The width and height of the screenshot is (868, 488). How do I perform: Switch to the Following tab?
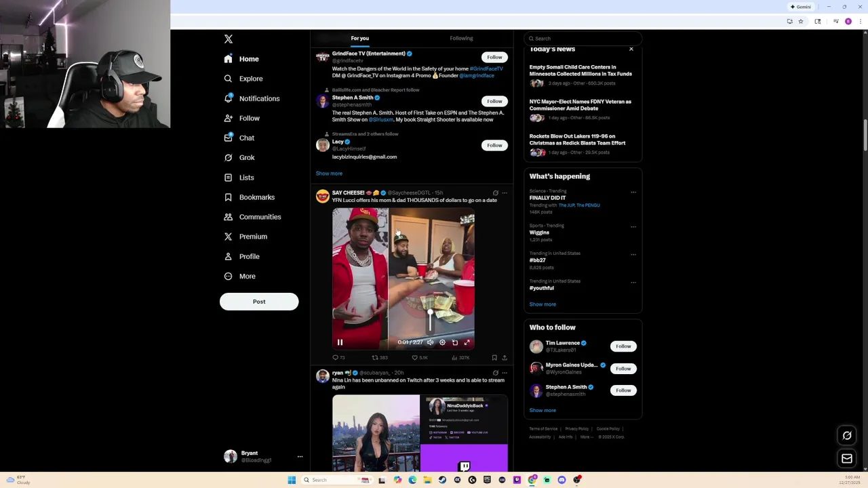tap(461, 38)
